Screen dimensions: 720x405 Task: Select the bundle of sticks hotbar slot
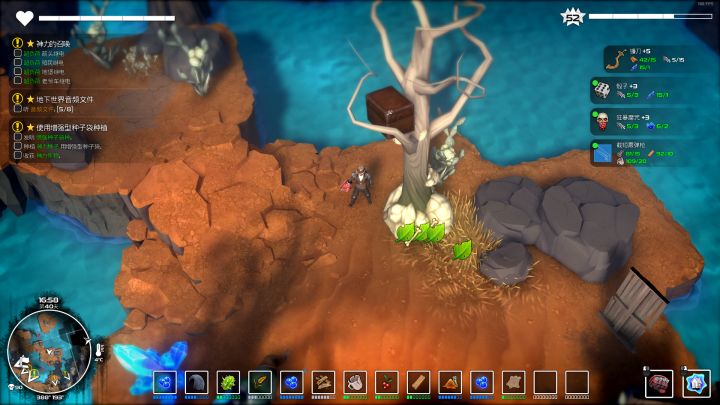pos(323,382)
